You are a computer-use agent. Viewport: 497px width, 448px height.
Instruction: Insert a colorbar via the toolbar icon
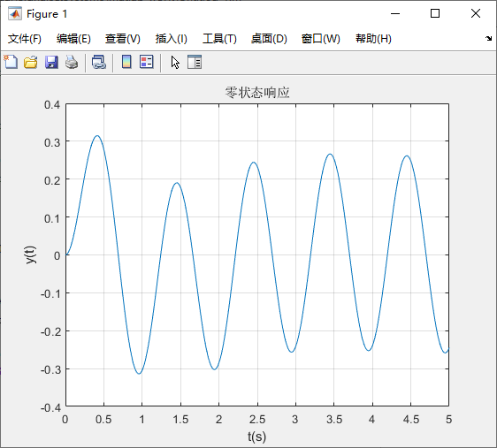(126, 62)
